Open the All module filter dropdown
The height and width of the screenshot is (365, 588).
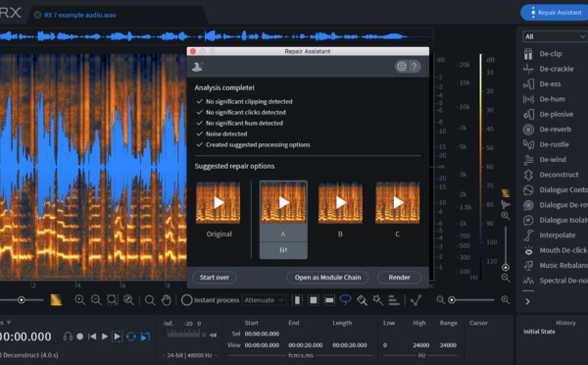tap(555, 36)
